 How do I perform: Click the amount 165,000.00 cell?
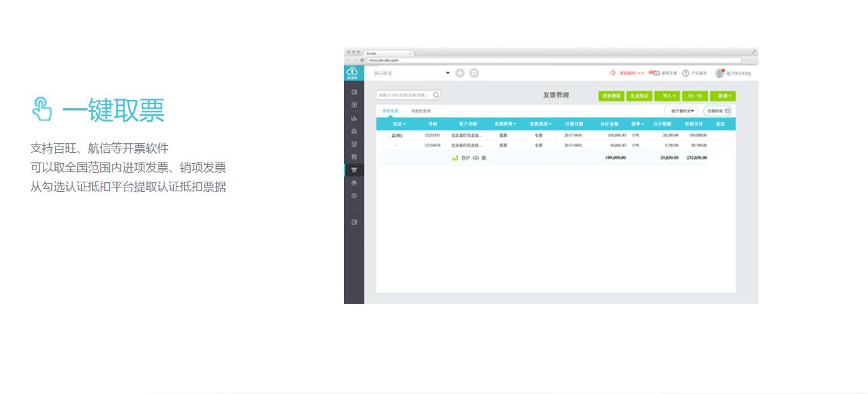[617, 135]
